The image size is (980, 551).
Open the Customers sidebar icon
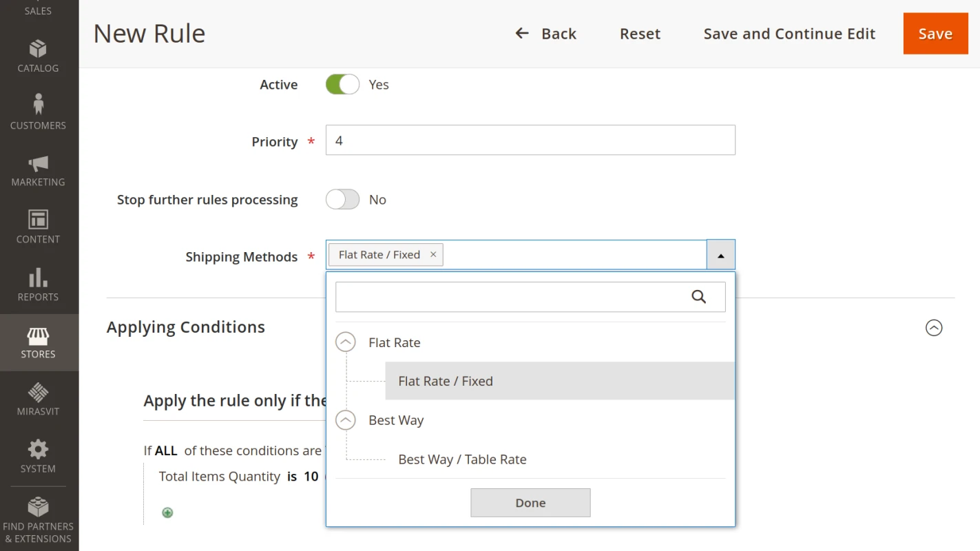[38, 105]
